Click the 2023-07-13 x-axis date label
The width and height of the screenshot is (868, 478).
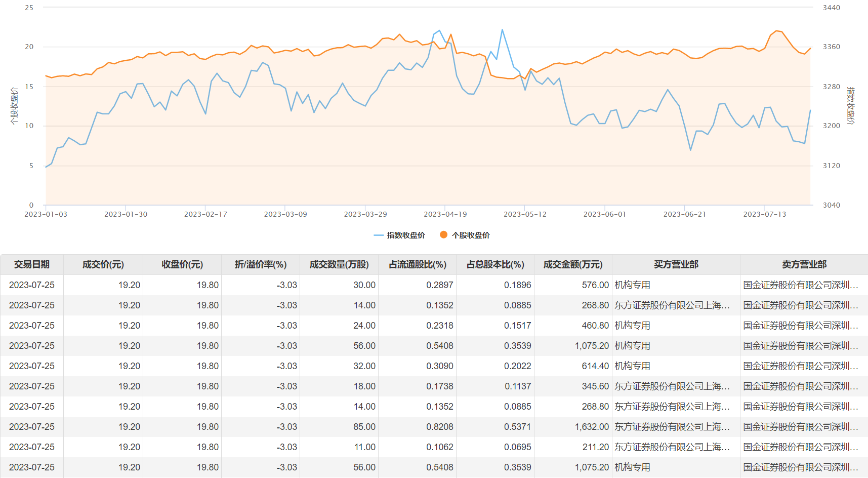click(765, 214)
